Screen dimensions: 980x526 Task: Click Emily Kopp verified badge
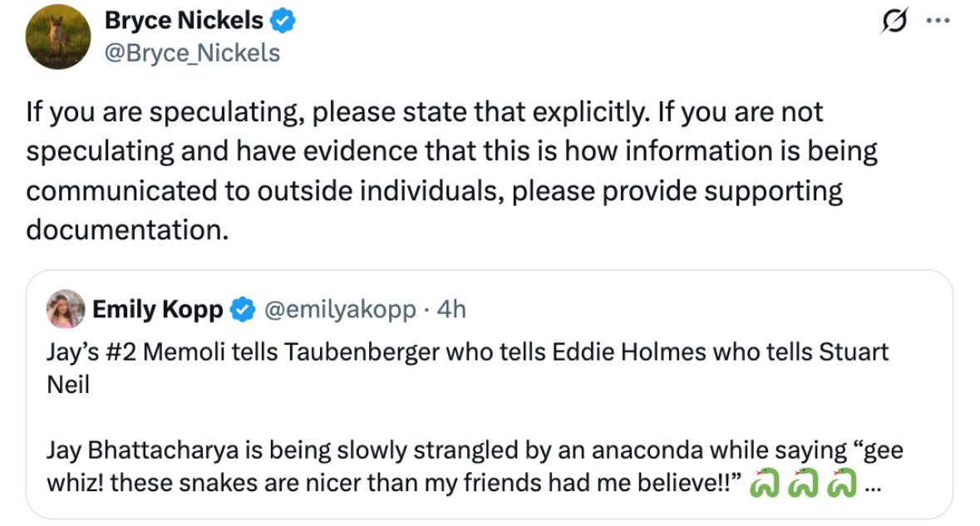click(x=243, y=309)
